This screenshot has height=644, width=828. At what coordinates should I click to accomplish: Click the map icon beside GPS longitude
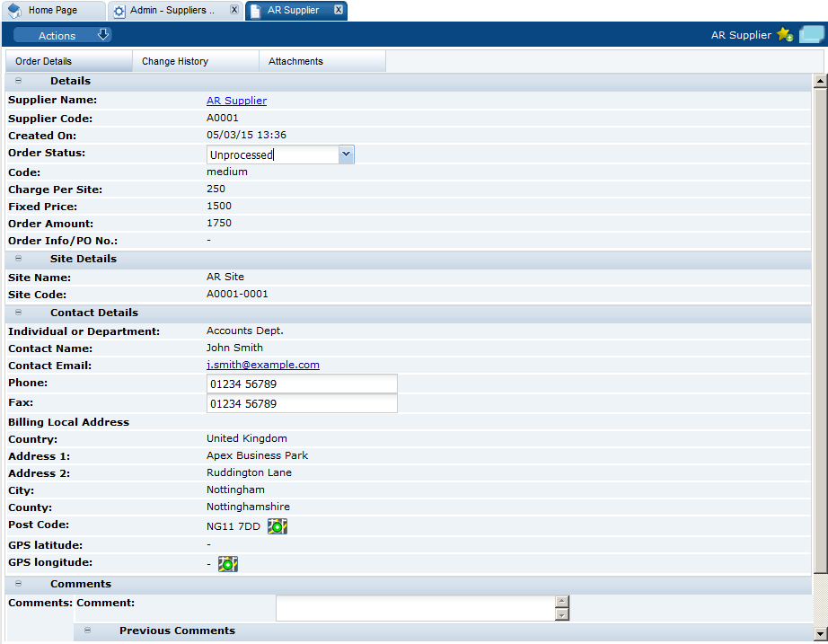pyautogui.click(x=227, y=563)
